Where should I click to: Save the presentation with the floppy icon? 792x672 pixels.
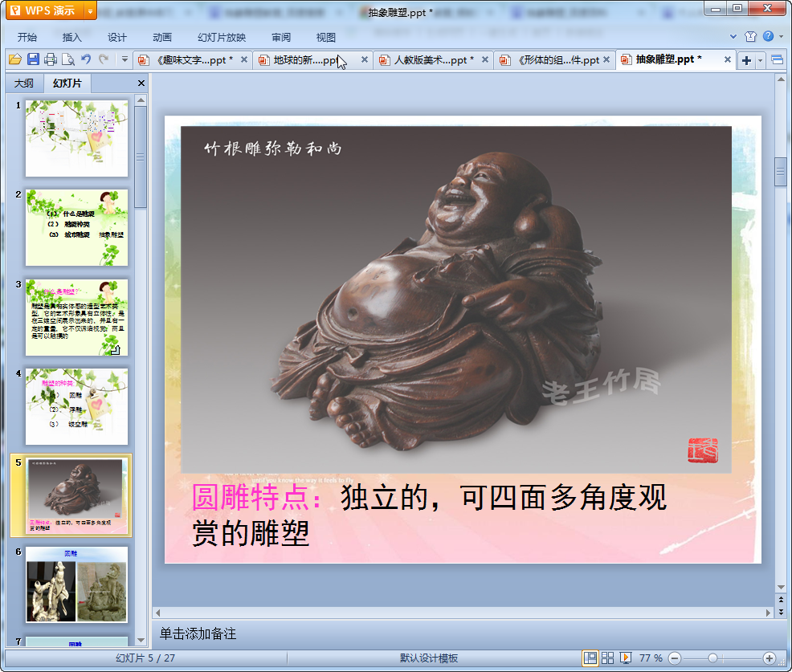pos(33,59)
